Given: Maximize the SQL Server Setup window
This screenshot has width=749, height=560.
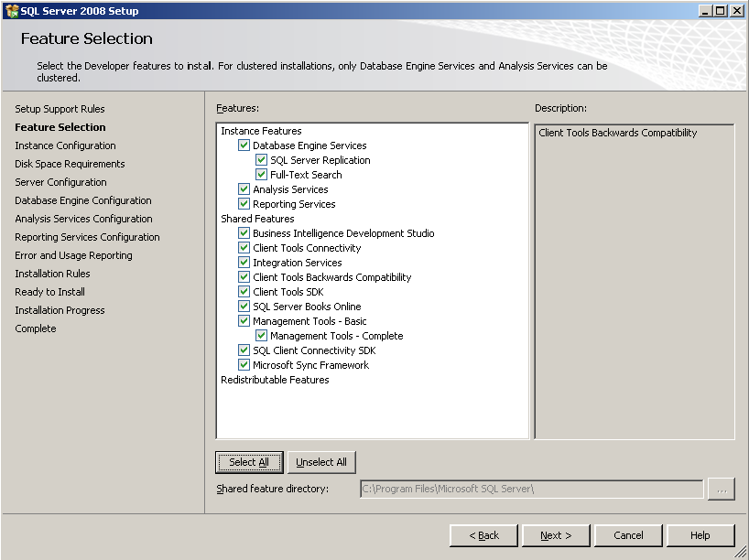Looking at the screenshot, I should tap(721, 10).
